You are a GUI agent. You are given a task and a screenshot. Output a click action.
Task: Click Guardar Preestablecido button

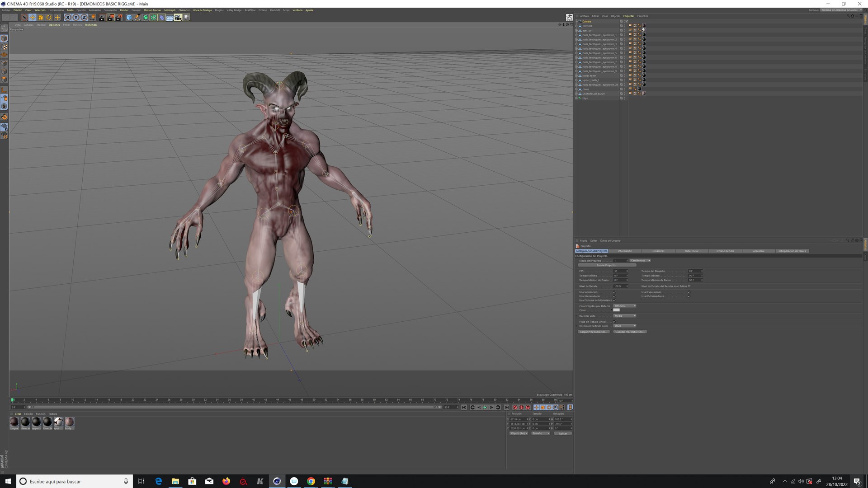click(x=630, y=332)
